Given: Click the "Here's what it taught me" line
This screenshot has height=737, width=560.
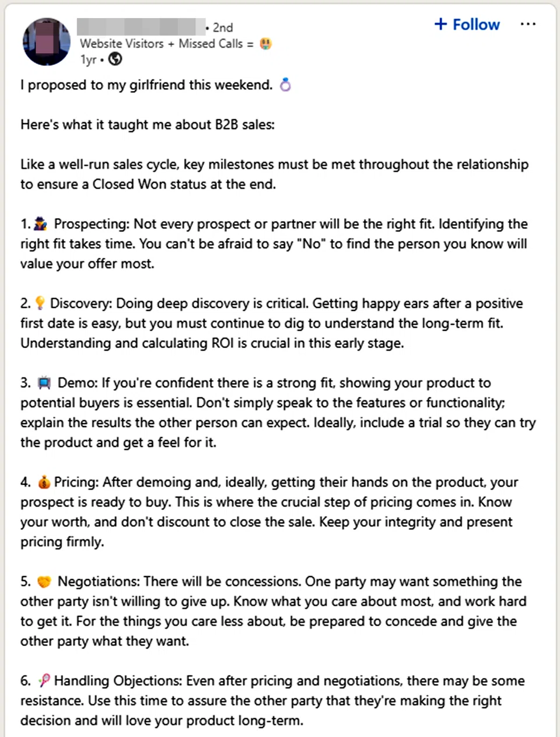Looking at the screenshot, I should tap(147, 125).
